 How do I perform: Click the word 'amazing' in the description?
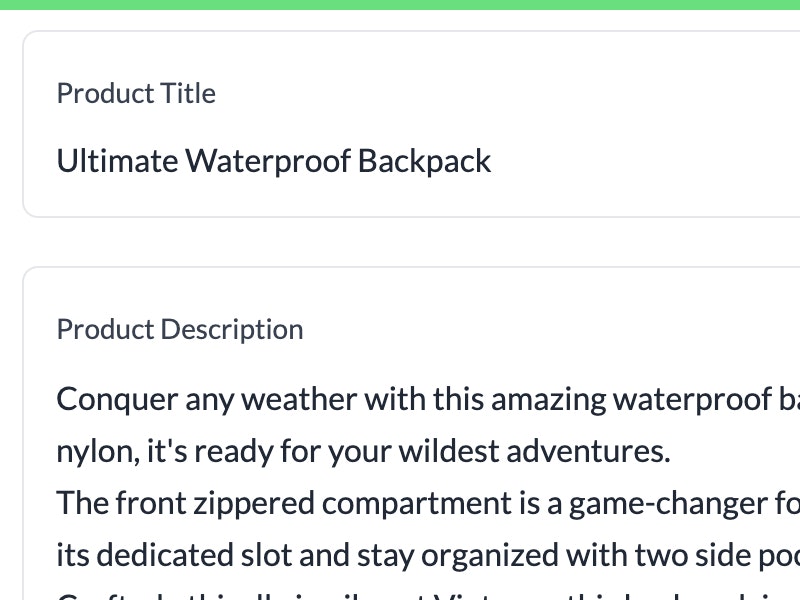tap(548, 400)
